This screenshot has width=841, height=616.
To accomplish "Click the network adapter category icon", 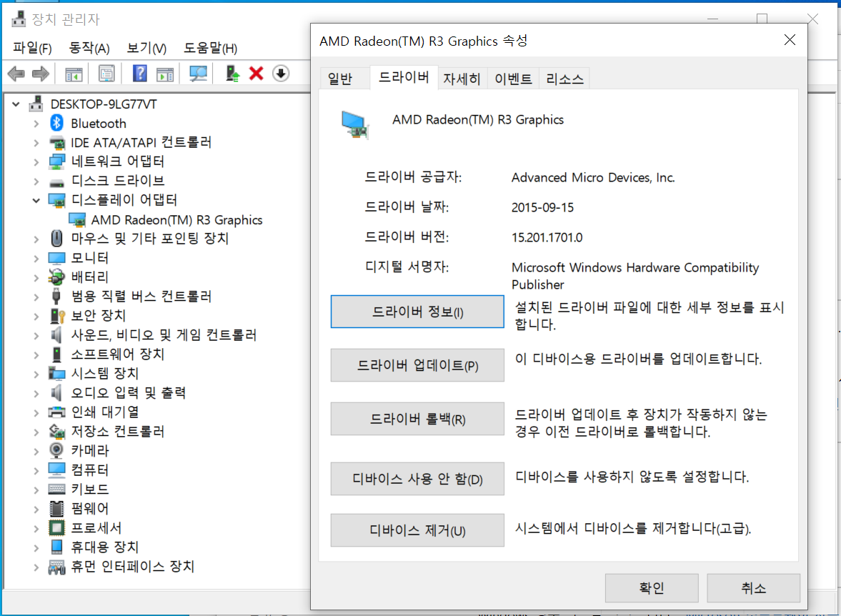I will pos(57,162).
